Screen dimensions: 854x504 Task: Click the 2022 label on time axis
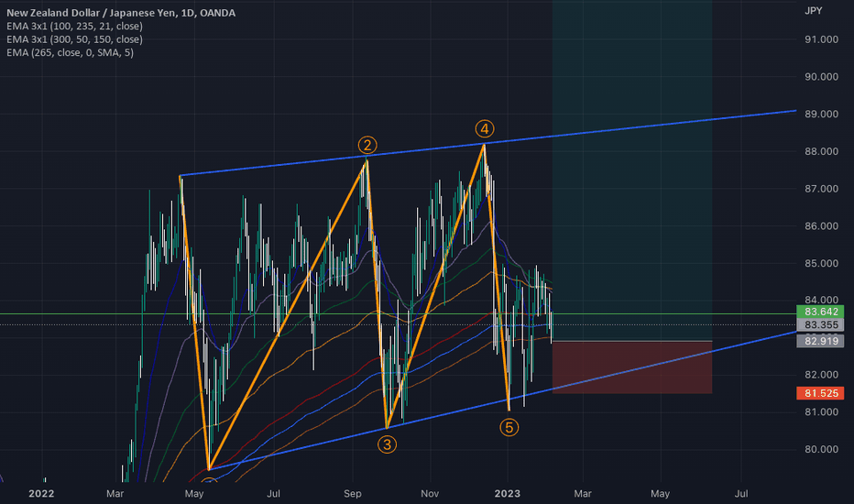click(41, 494)
